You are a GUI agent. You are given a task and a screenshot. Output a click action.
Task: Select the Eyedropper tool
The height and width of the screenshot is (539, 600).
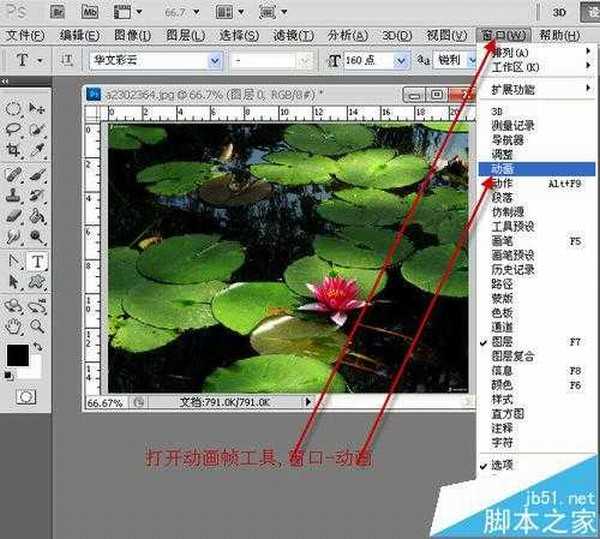tap(37, 150)
